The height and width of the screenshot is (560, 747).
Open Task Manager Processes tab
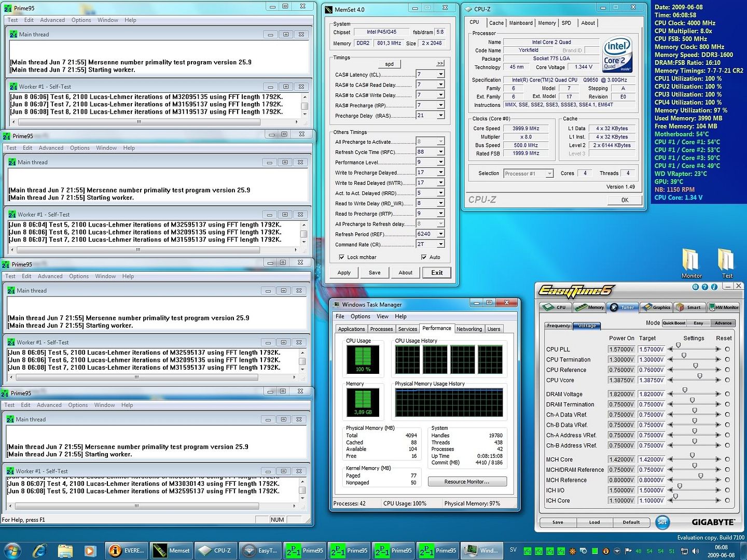pyautogui.click(x=381, y=329)
